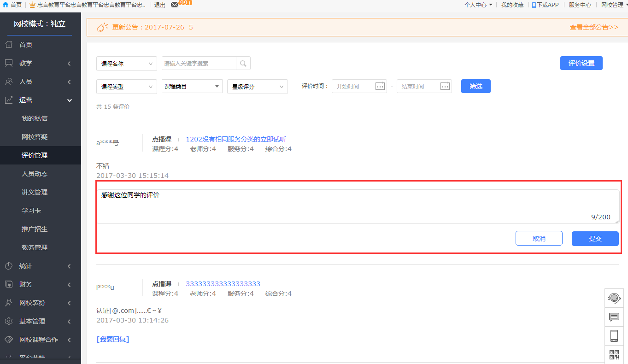The width and height of the screenshot is (628, 364).
Task: Click the mail envelope icon
Action: [175, 5]
